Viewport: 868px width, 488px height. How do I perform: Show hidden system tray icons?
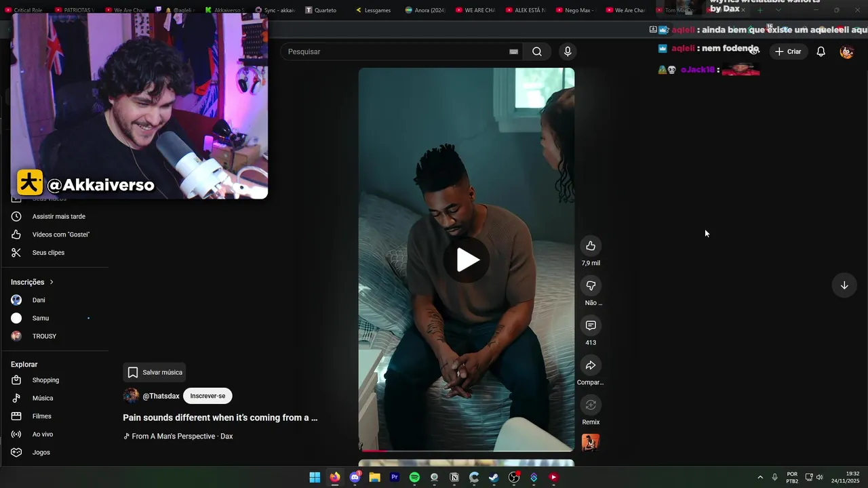[760, 477]
